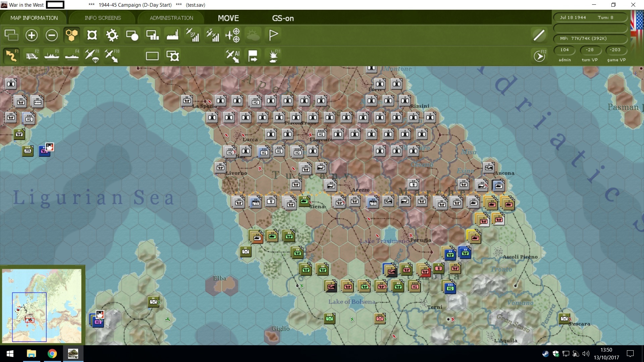
Task: Toggle the factory display icon
Action: pyautogui.click(x=172, y=35)
